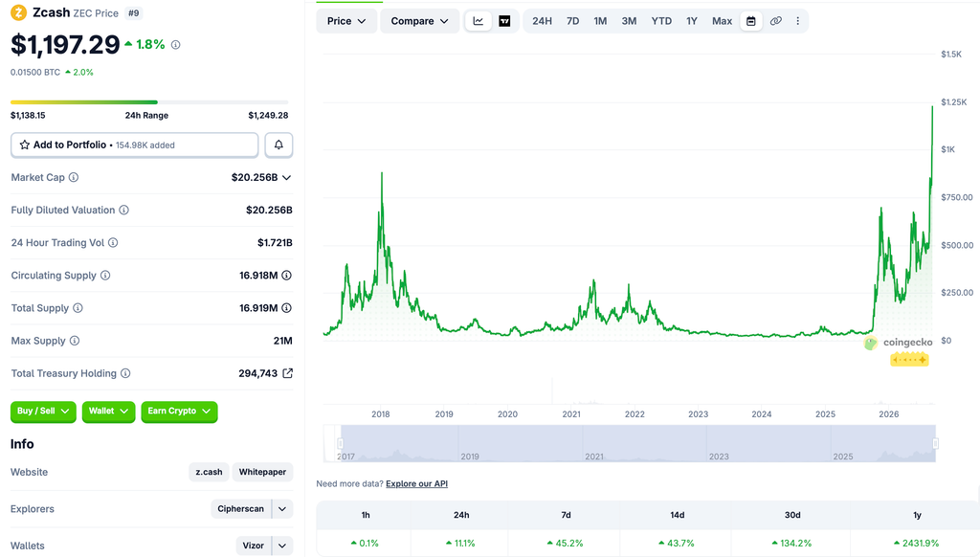Click the $1,197.29 price value
Screen dimensions: 980x557
65,44
